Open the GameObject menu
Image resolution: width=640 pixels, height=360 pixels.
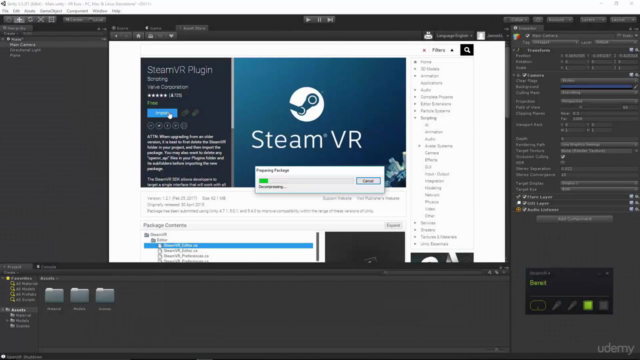51,11
